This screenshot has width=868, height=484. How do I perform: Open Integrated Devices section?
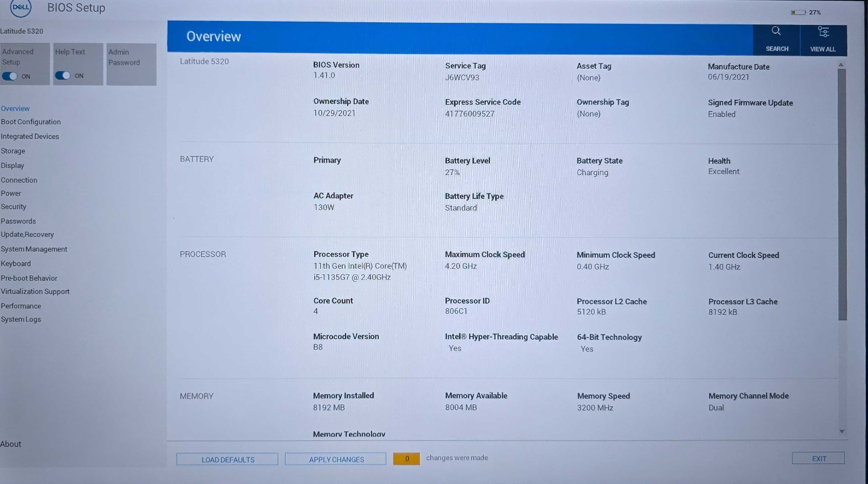30,137
